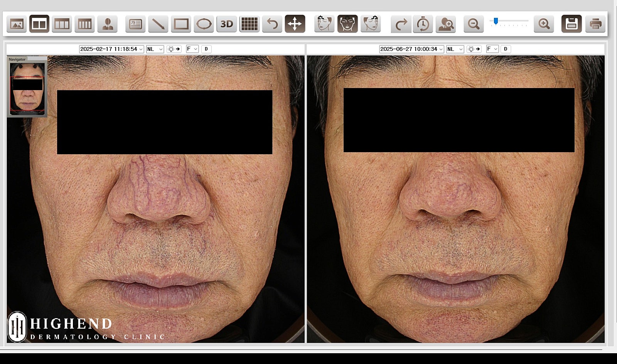Toggle the front face view
The image size is (617, 364).
pyautogui.click(x=347, y=24)
